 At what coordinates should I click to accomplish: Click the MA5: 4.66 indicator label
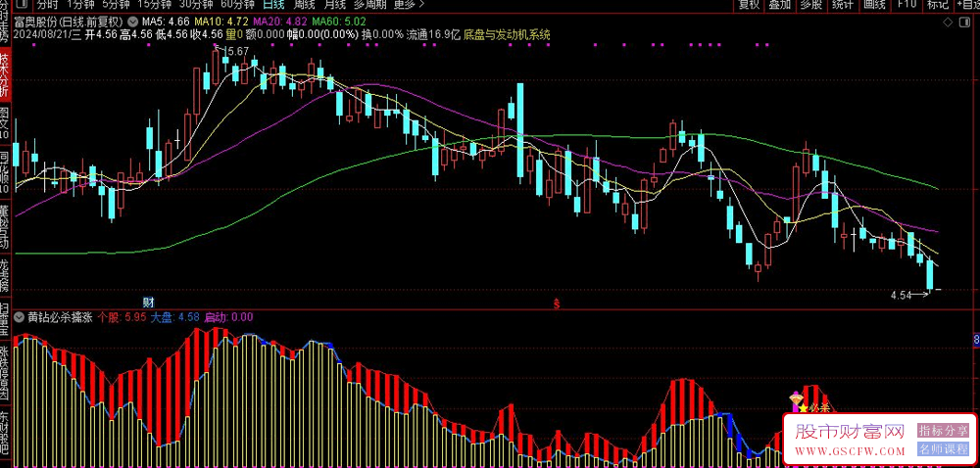click(x=165, y=22)
